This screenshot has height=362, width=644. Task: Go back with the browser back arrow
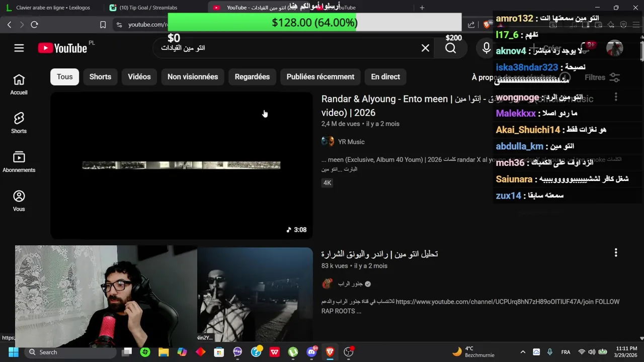pos(9,25)
